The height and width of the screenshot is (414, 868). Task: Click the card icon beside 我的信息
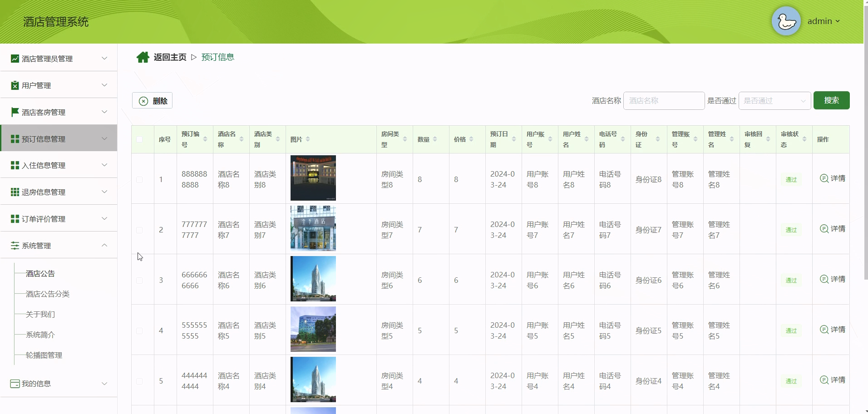[15, 384]
